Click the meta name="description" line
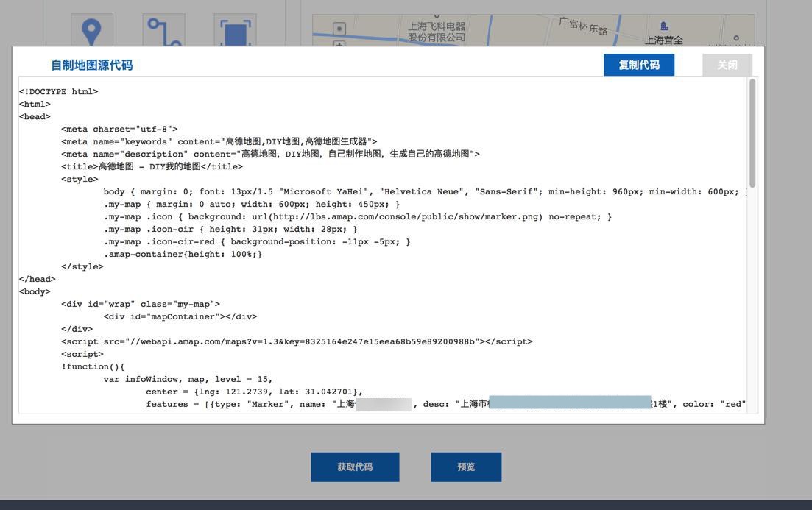 click(x=270, y=154)
